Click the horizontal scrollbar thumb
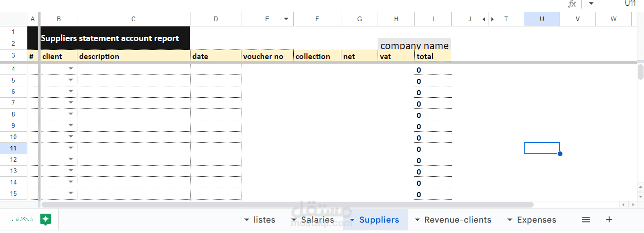This screenshot has height=233, width=644. coord(287,205)
